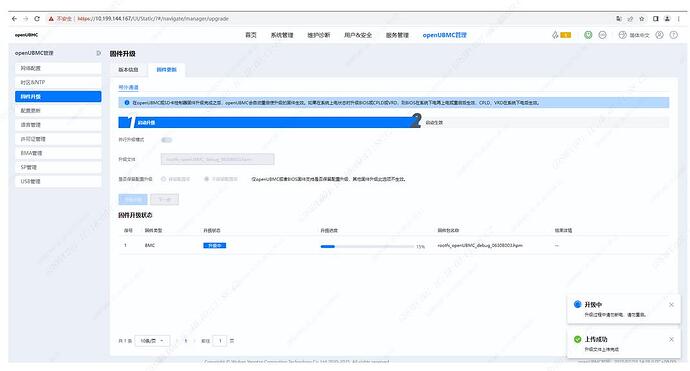Click the blue icon on the 升级中 notification

point(578,304)
